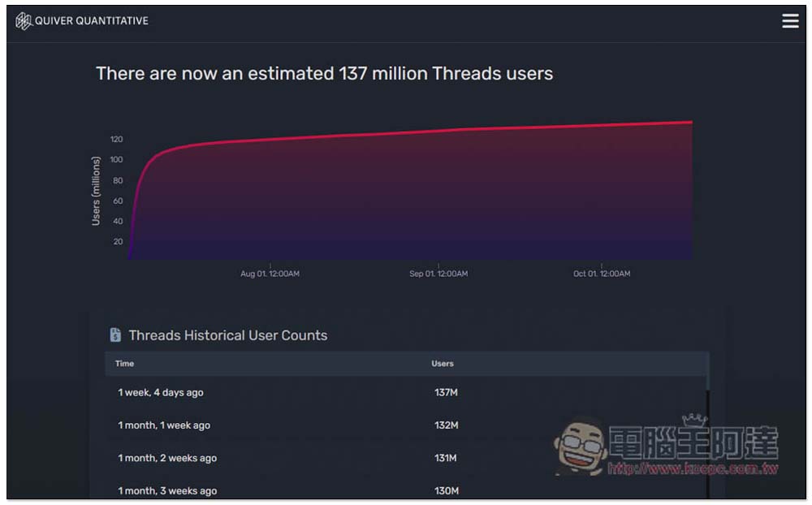Viewport: 812px width, 505px height.
Task: Click the 132M user count cell
Action: [446, 425]
